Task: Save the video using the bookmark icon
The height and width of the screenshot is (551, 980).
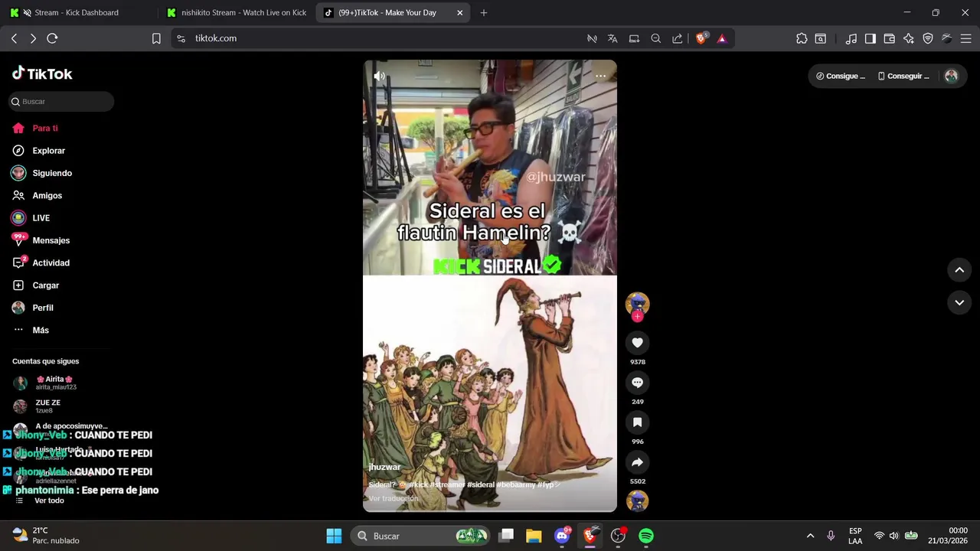Action: 637,422
